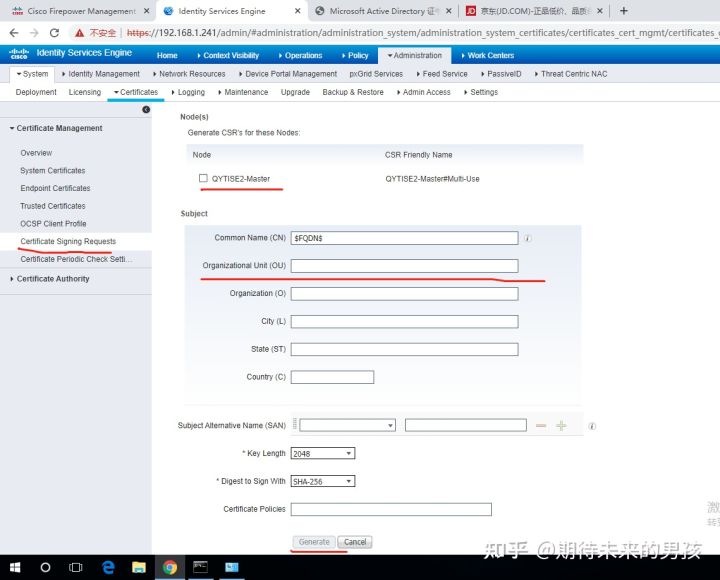
Task: Open Task View on taskbar
Action: pos(75,568)
